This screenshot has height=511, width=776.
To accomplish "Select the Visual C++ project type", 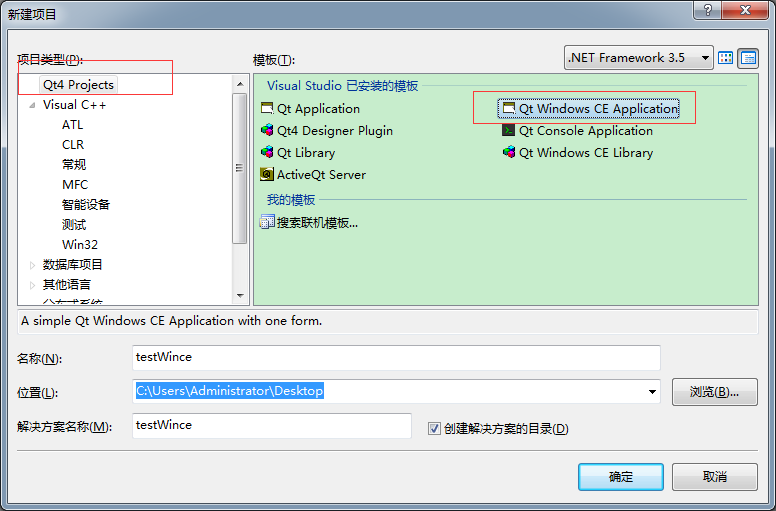I will tap(74, 105).
